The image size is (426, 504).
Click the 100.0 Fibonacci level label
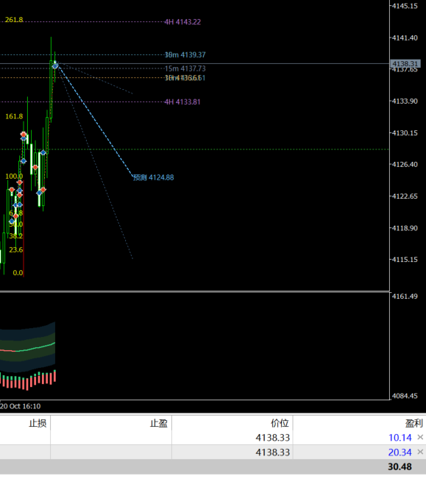(14, 176)
